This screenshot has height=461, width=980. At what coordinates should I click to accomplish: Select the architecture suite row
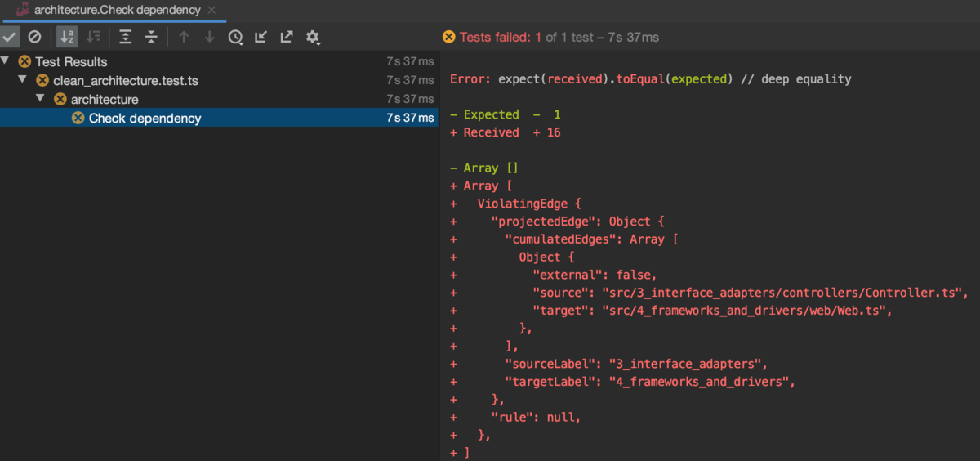[x=219, y=99]
